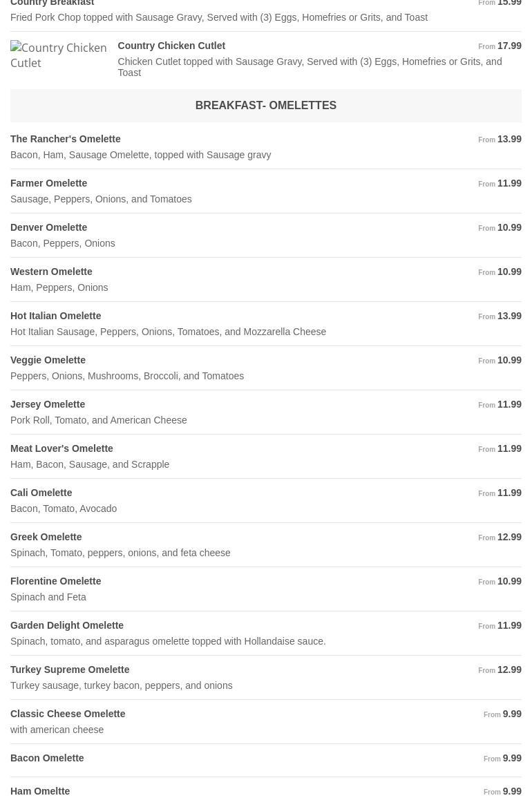The image size is (532, 807).
Task: Select The Rancher's Omelette
Action: pos(66,139)
